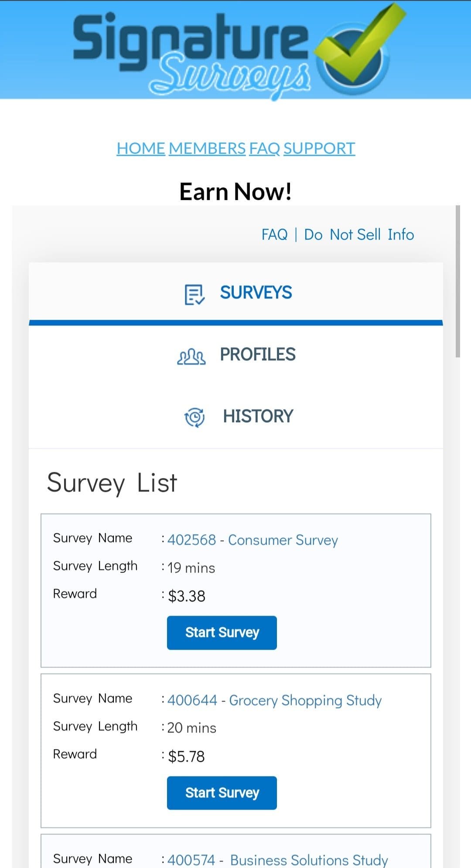Click the Surveys checklist icon

[x=195, y=295]
